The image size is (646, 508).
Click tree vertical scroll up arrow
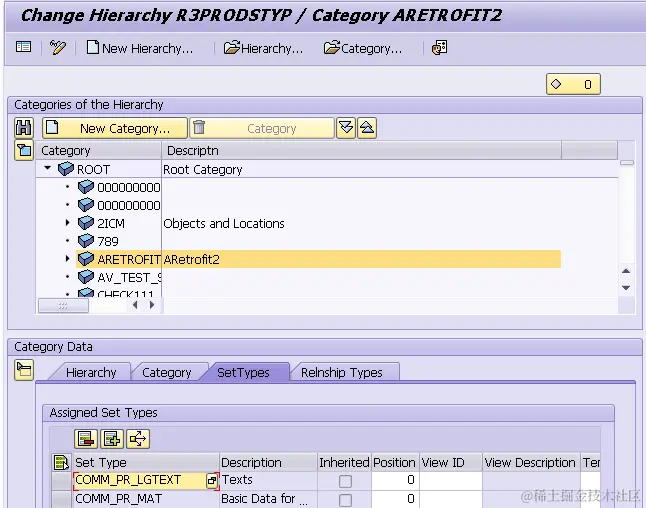(626, 271)
